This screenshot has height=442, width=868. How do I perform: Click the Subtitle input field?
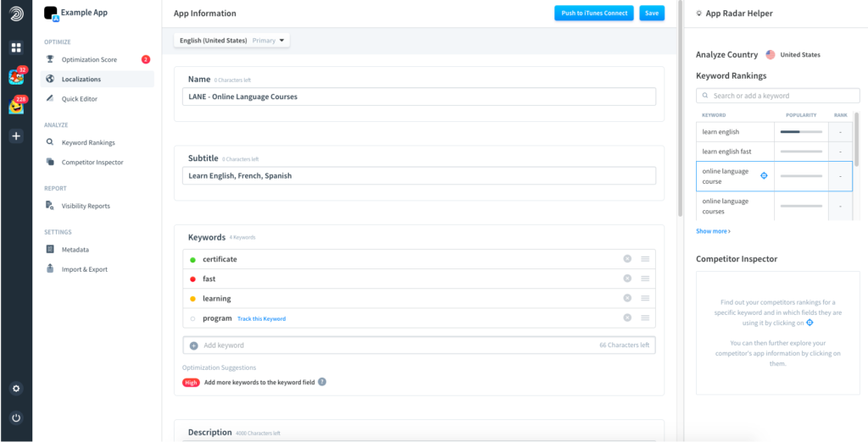point(419,176)
